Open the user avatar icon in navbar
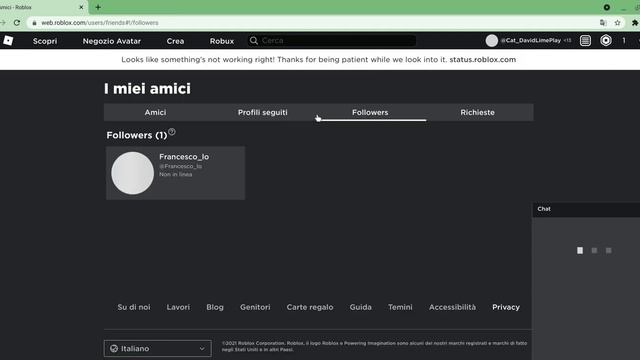The height and width of the screenshot is (360, 640). [x=491, y=40]
